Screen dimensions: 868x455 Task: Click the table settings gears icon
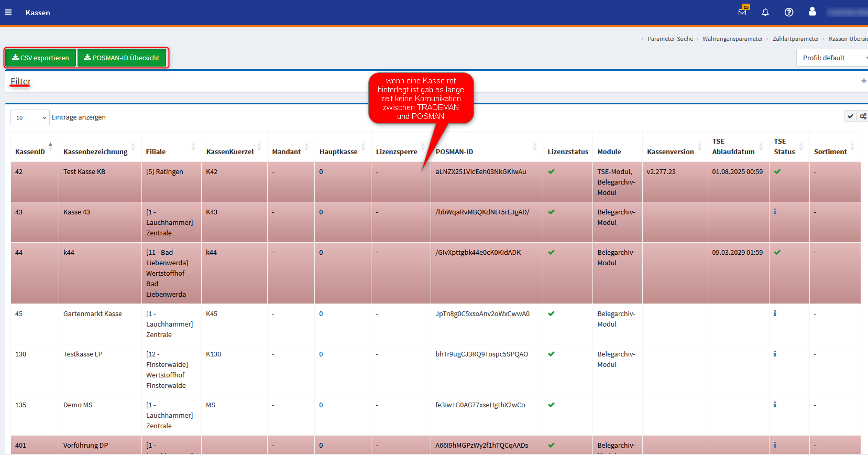[x=863, y=116]
